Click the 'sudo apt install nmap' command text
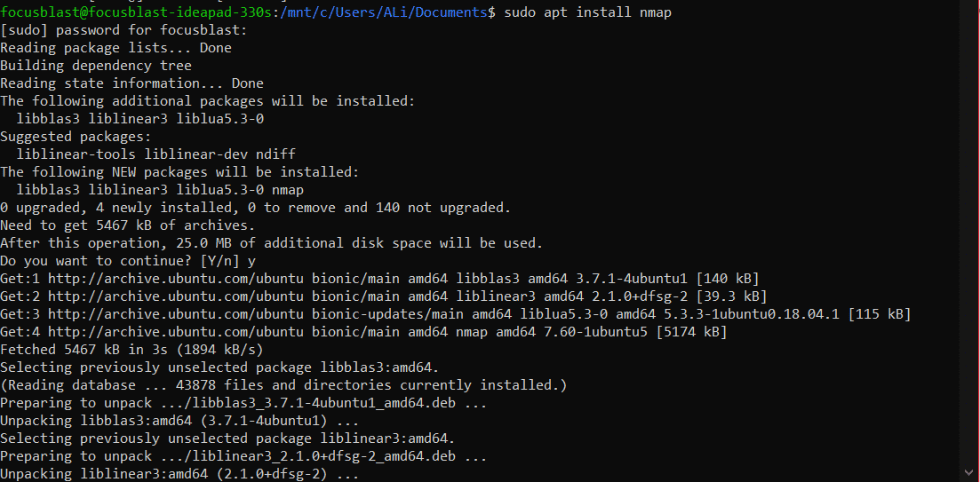This screenshot has width=980, height=482. click(587, 12)
